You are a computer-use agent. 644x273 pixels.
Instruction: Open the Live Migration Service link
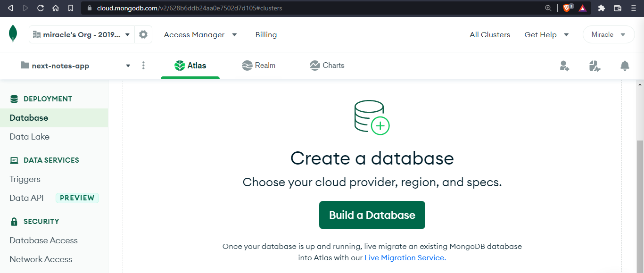coord(405,258)
